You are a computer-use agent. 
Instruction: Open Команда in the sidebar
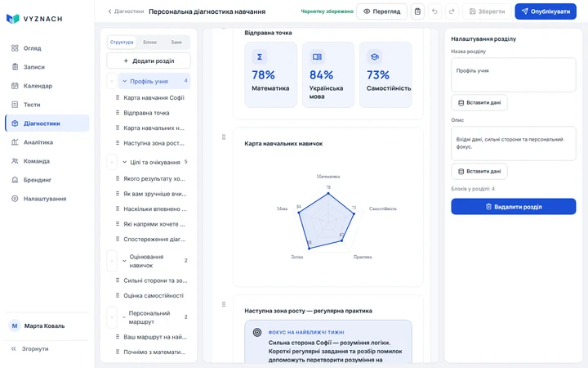pyautogui.click(x=47, y=161)
